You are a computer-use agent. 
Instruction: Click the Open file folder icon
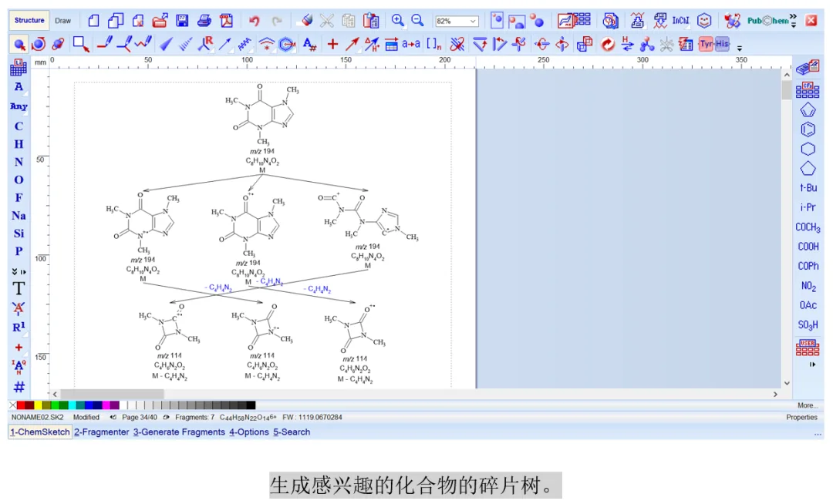point(160,21)
